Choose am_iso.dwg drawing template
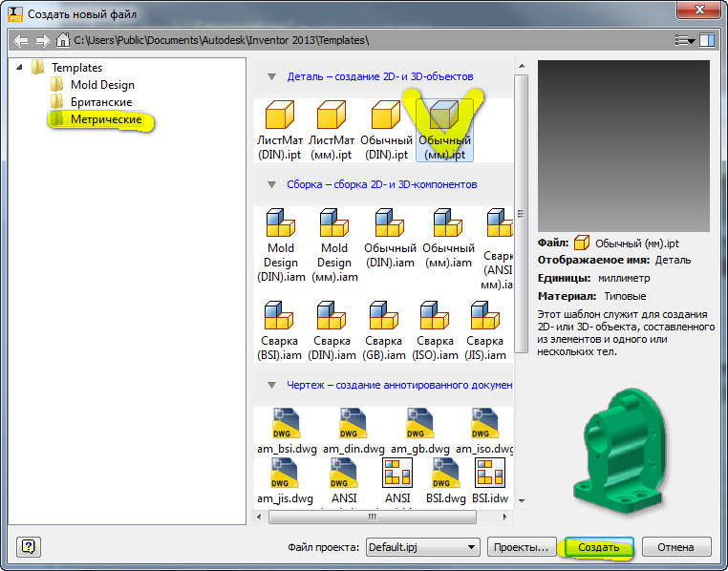728x571 pixels. (484, 432)
